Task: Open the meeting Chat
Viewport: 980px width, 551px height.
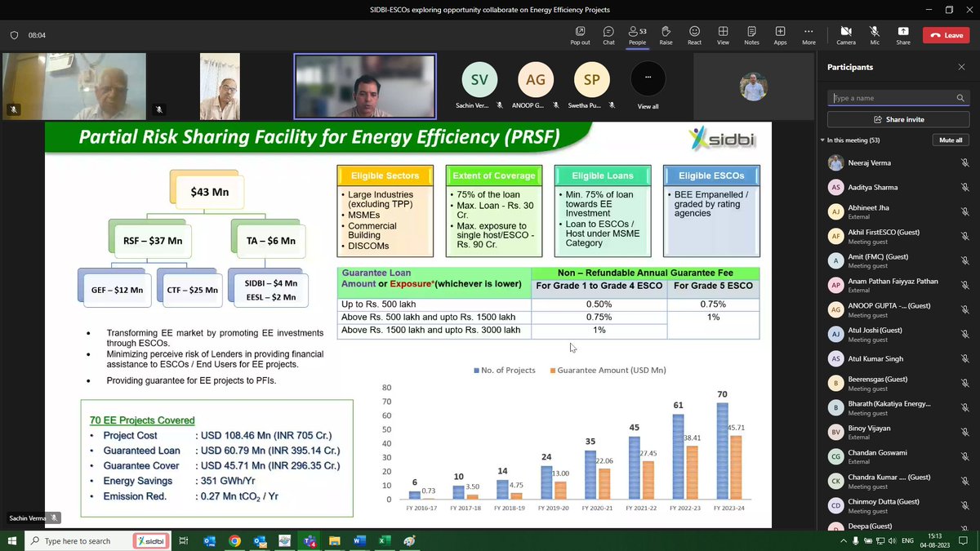Action: click(x=608, y=35)
